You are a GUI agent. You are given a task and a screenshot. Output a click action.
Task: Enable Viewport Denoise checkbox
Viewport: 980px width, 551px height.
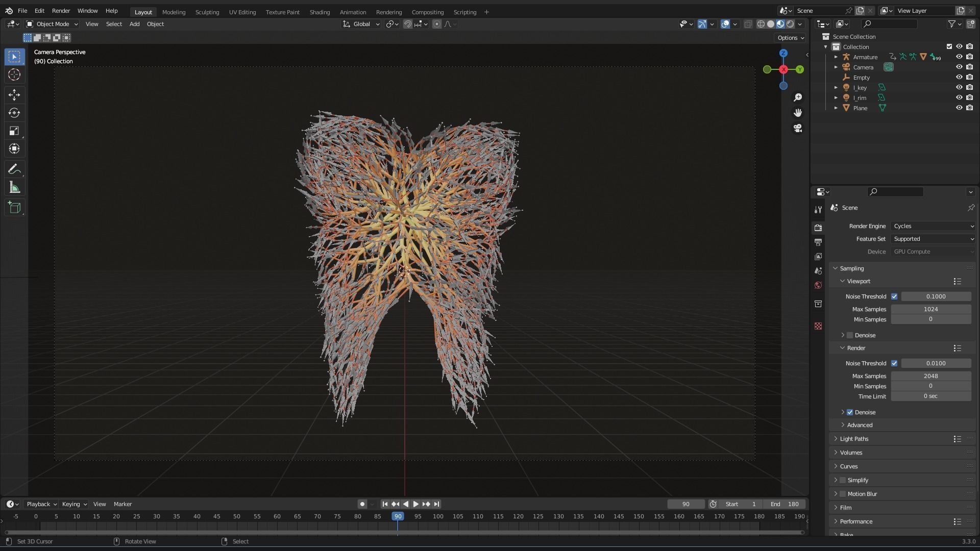click(x=850, y=335)
